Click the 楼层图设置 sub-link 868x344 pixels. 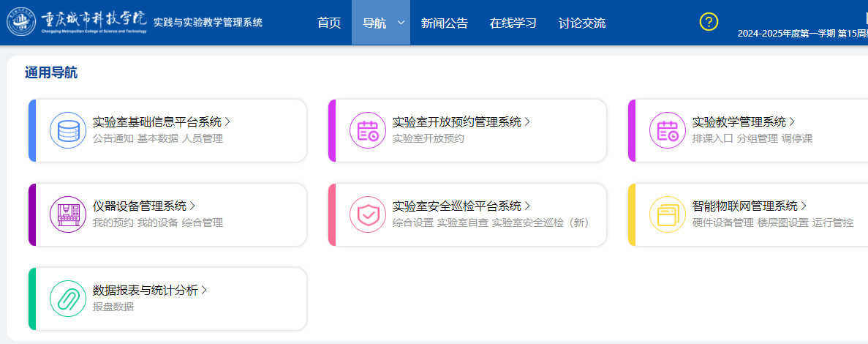click(782, 223)
